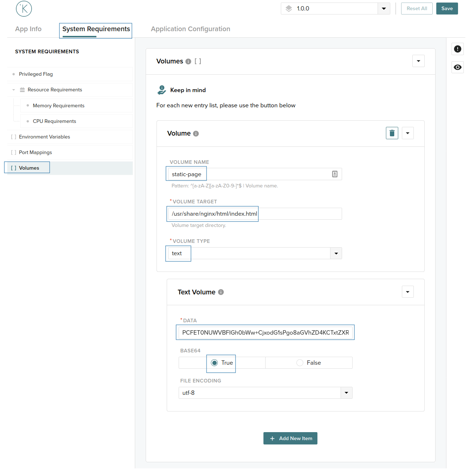The image size is (466, 476).
Task: Delete the static-page Volume using trash icon
Action: click(392, 133)
